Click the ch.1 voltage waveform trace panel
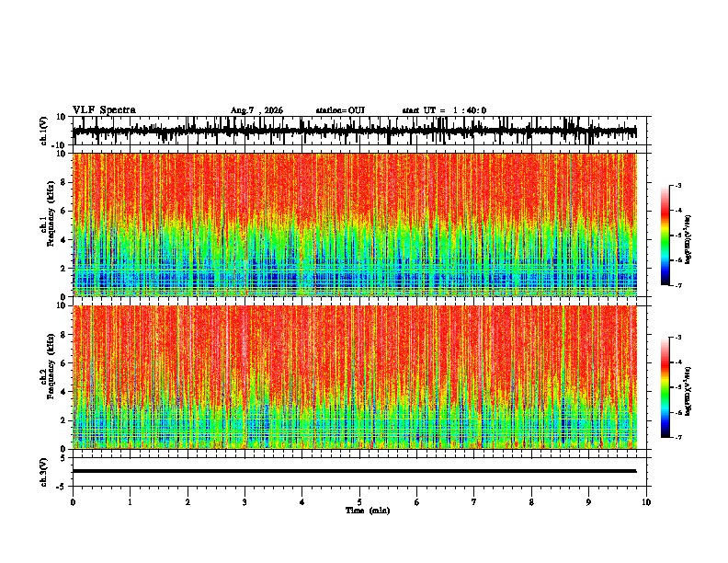728x563 pixels. [x=361, y=131]
